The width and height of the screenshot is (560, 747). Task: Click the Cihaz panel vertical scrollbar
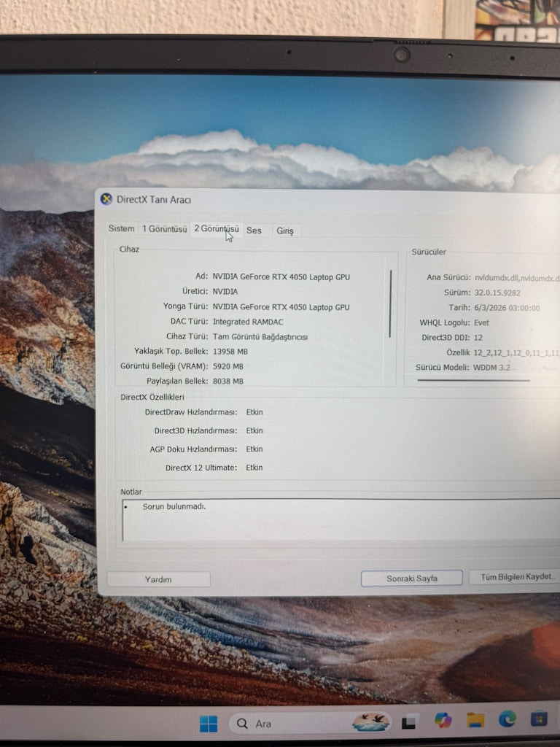coord(391,303)
